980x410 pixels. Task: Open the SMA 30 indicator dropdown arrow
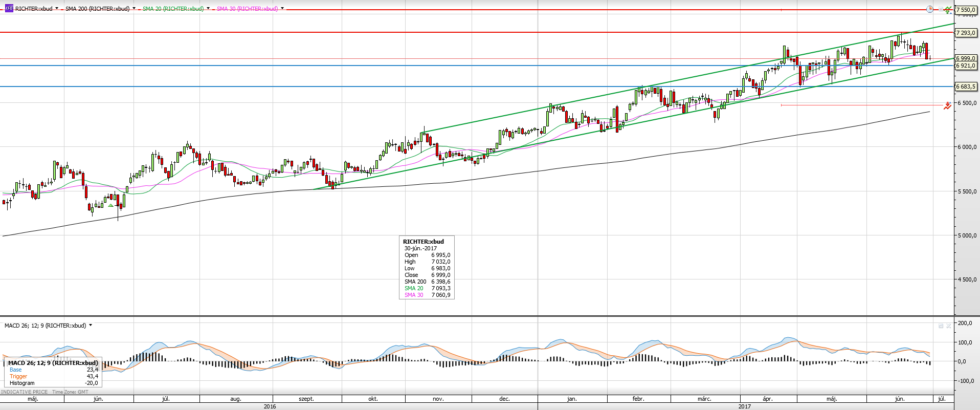pyautogui.click(x=282, y=9)
